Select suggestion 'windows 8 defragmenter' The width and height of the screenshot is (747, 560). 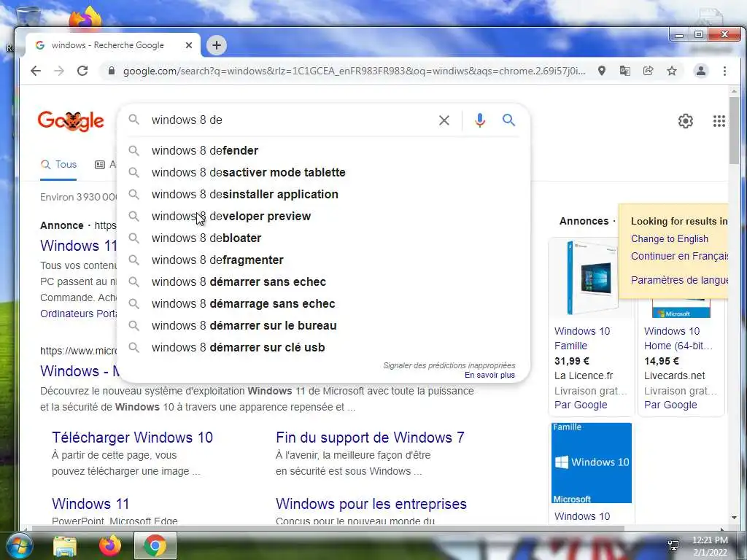coord(323,260)
